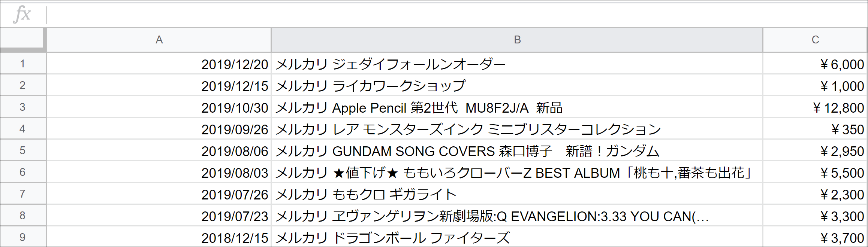Select row 2 header

23,85
